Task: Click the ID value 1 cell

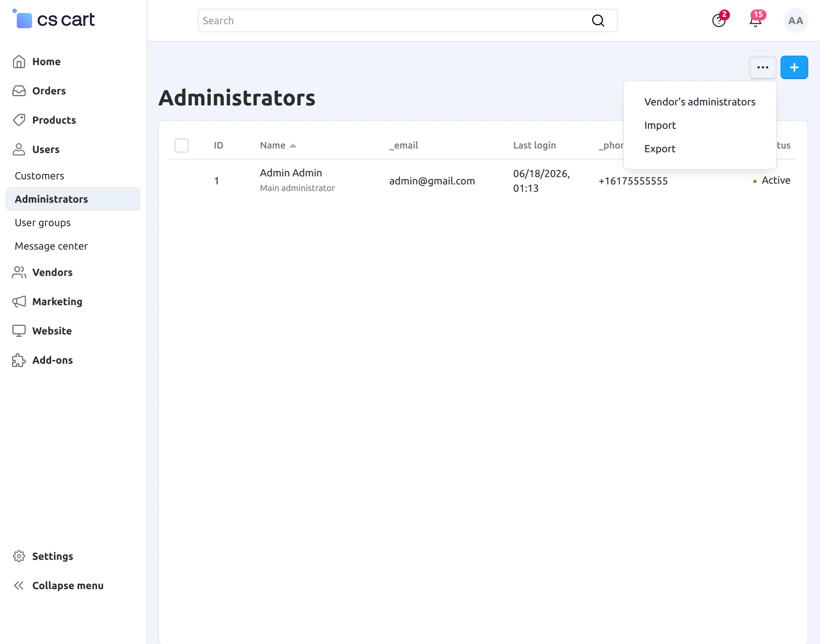Action: [x=216, y=181]
